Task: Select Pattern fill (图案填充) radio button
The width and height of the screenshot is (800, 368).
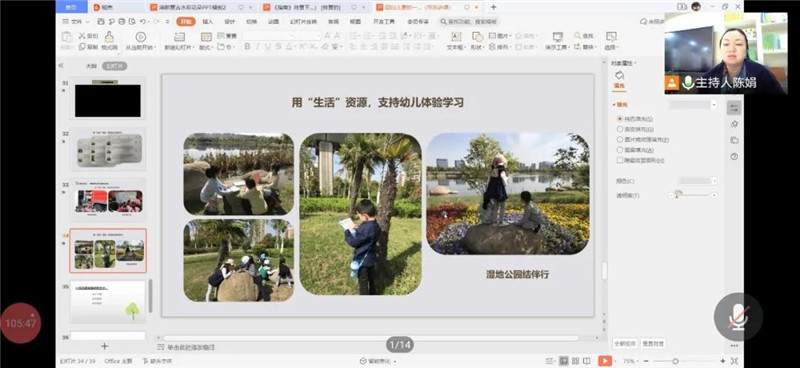Action: pos(620,150)
